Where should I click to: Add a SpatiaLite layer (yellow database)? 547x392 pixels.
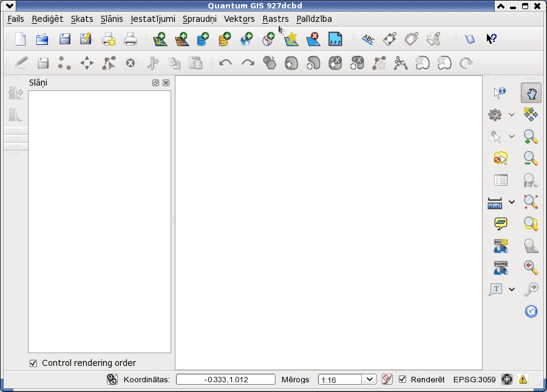point(225,39)
